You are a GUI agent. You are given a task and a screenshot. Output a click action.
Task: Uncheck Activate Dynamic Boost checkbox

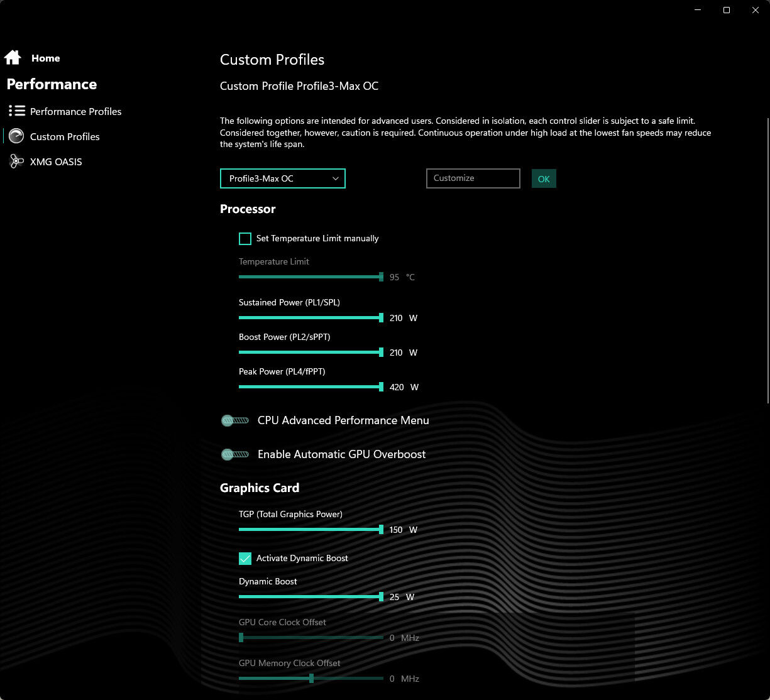point(245,558)
